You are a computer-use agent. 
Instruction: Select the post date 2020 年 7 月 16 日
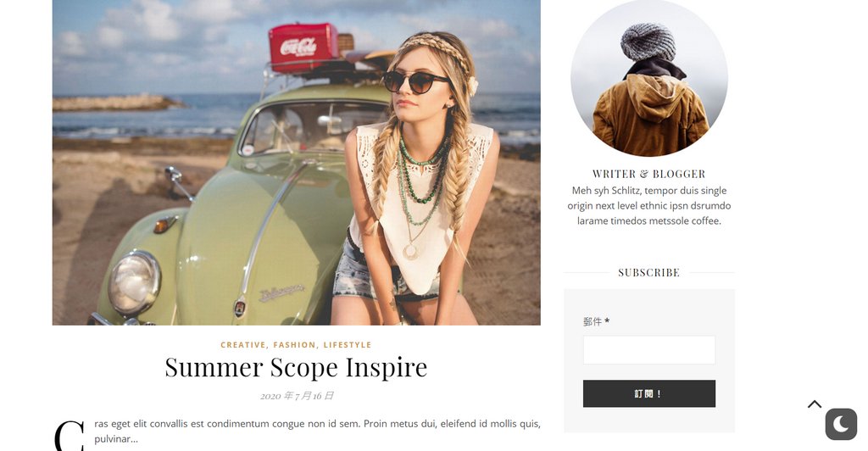point(297,396)
